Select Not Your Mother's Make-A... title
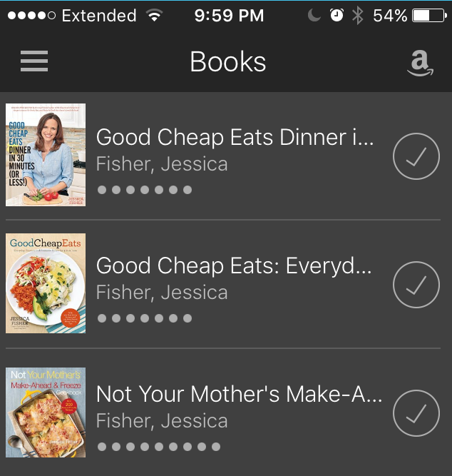The image size is (452, 476). (x=240, y=395)
